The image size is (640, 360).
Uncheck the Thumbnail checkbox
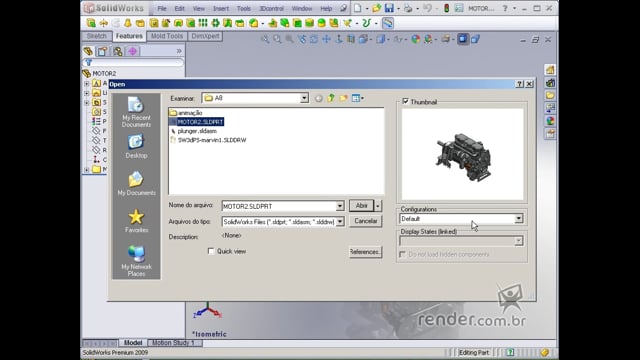click(x=405, y=101)
